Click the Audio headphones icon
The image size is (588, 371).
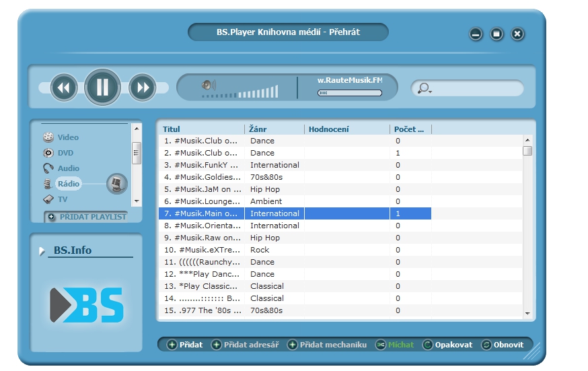[48, 168]
